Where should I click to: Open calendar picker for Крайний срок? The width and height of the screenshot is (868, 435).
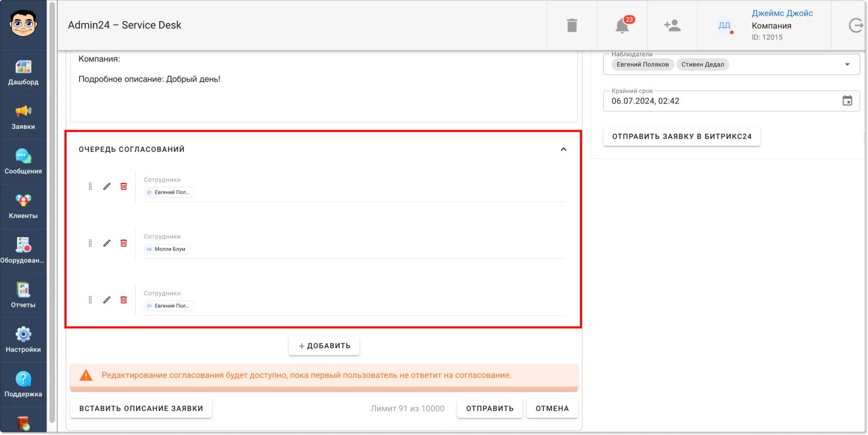click(x=847, y=101)
